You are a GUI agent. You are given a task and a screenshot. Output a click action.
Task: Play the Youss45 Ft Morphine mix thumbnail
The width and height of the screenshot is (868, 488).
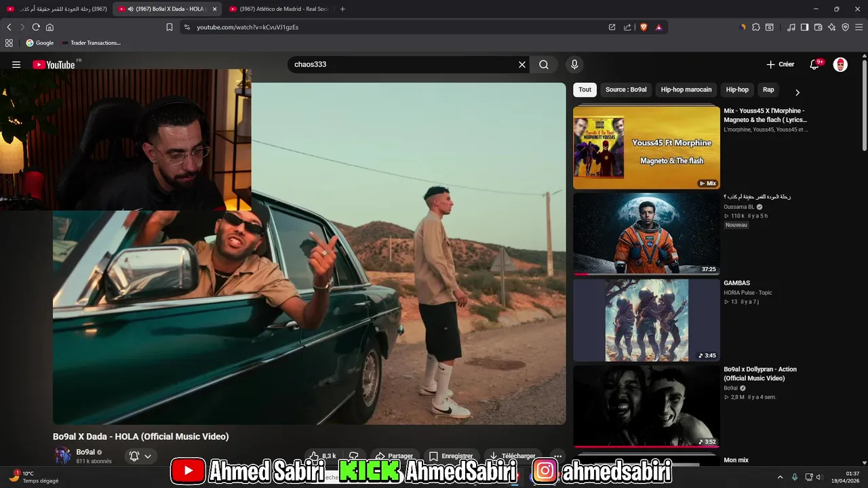646,147
